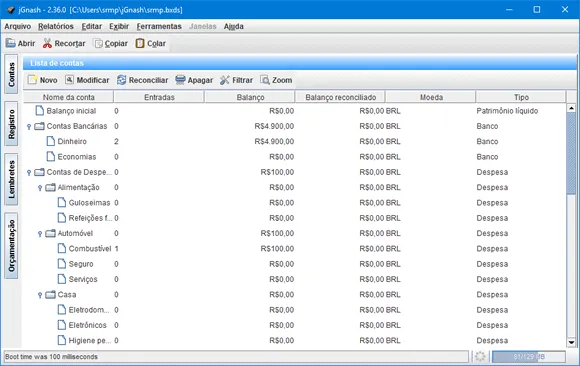Select the Combustível account row
The image size is (580, 366).
(294, 249)
